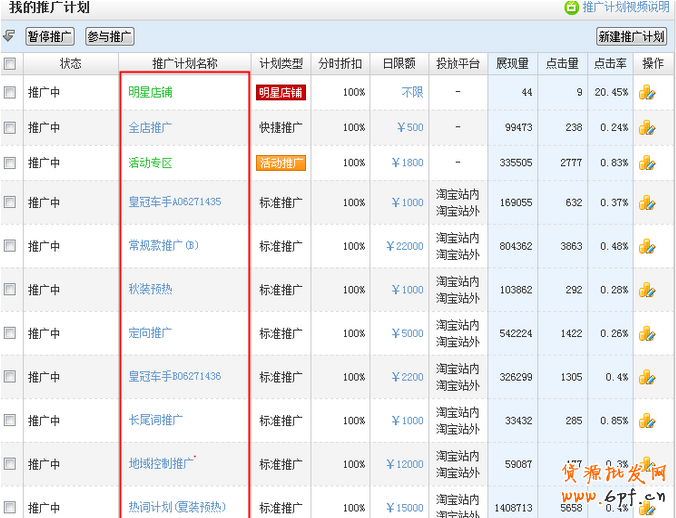Check the box for 皇冠车手B06271436 row
This screenshot has height=518, width=676.
tap(9, 377)
